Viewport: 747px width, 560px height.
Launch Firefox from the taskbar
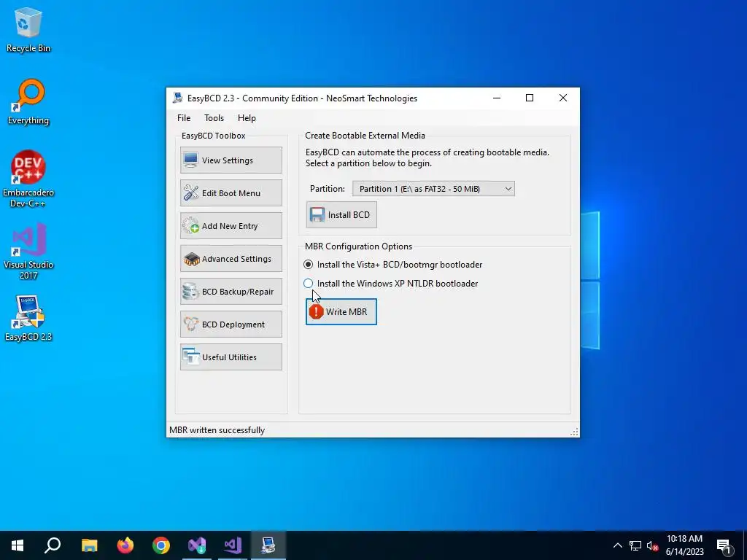coord(125,545)
